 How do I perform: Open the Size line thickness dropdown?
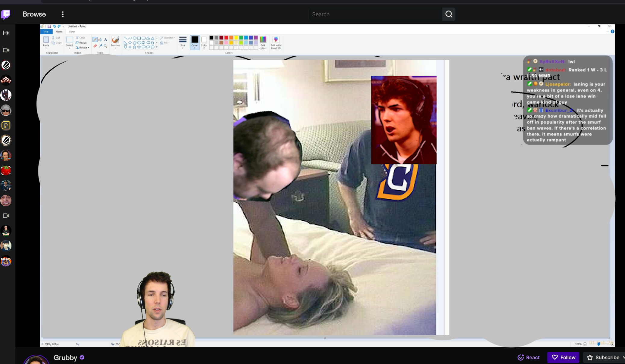coord(183,42)
